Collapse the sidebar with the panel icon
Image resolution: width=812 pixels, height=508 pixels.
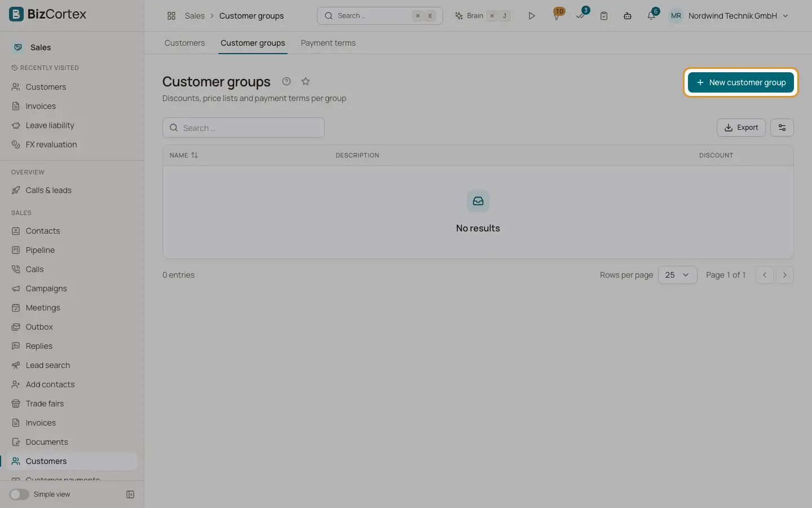tap(130, 494)
